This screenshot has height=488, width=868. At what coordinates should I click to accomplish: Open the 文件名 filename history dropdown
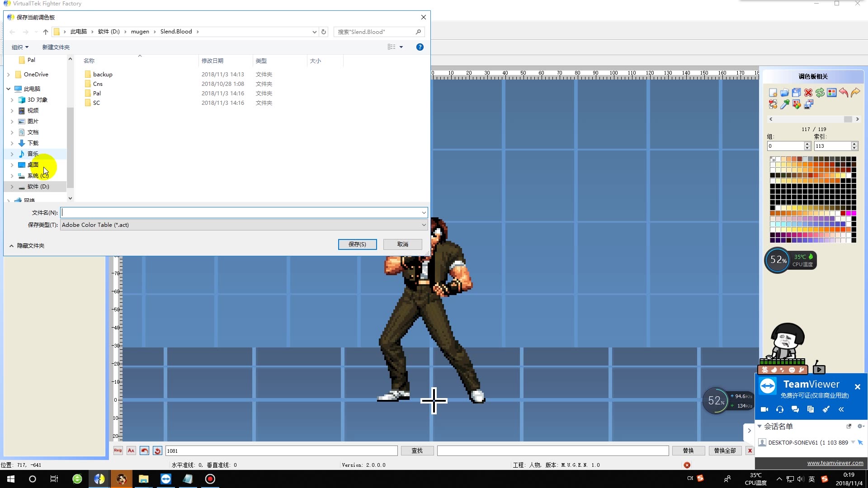pos(424,213)
